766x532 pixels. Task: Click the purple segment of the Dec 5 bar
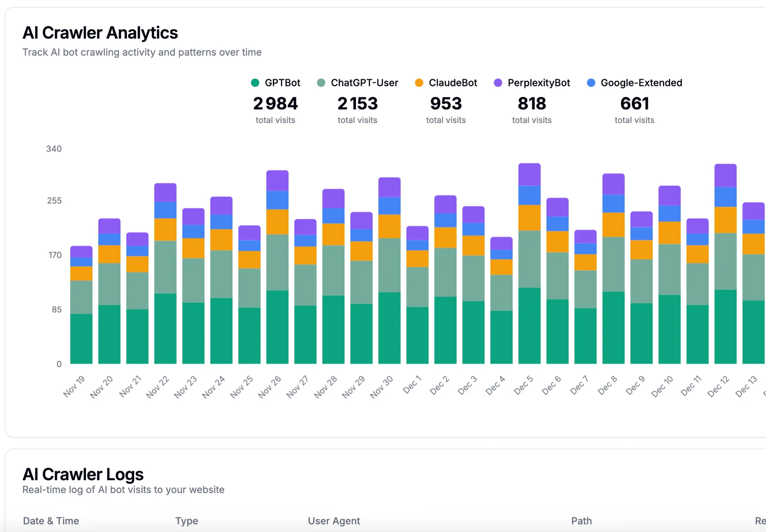pos(529,174)
